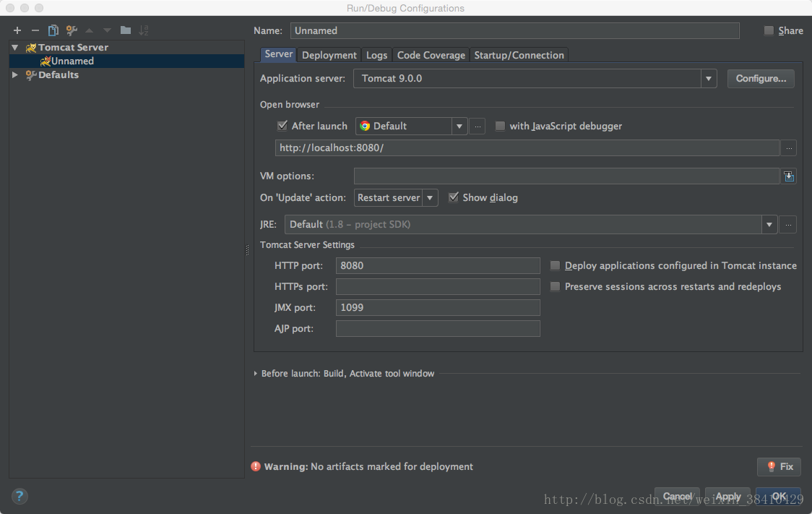Viewport: 812px width, 514px height.
Task: Enable Deploy applications configured in Tomcat instance
Action: [555, 266]
